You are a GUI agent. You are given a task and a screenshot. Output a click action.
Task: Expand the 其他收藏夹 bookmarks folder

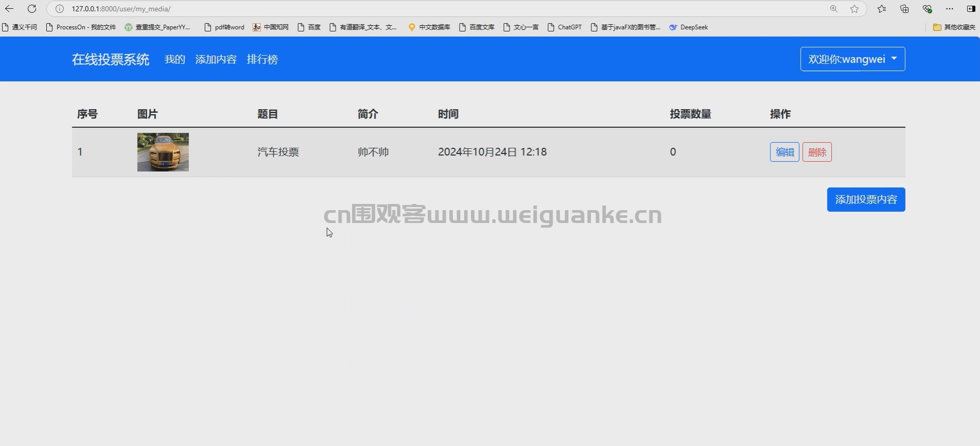[954, 27]
